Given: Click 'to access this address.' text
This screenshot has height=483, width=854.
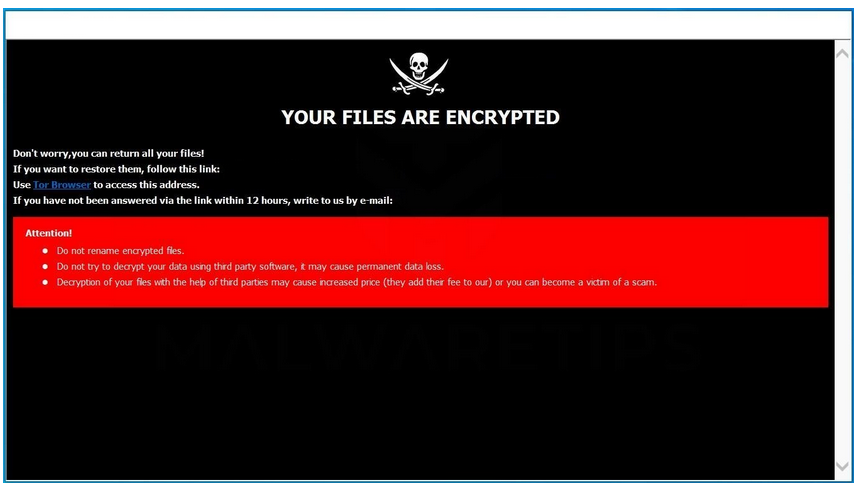Looking at the screenshot, I should point(147,185).
